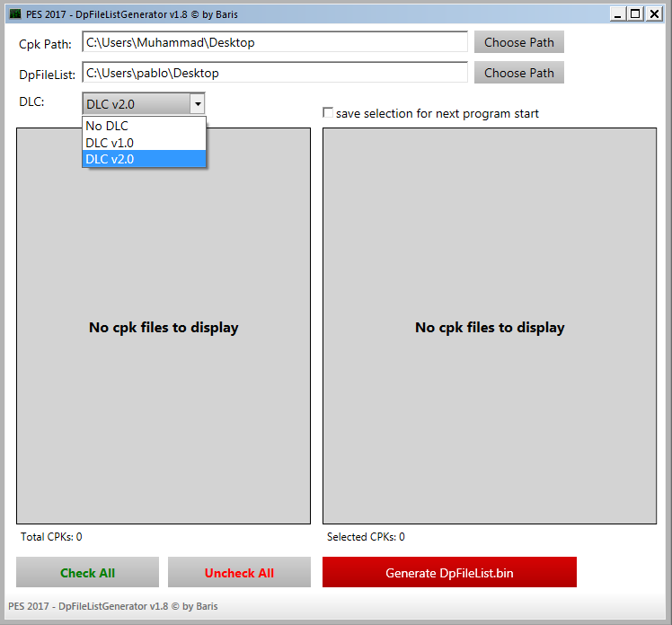Minimize the DpFileListGenerator window

617,14
